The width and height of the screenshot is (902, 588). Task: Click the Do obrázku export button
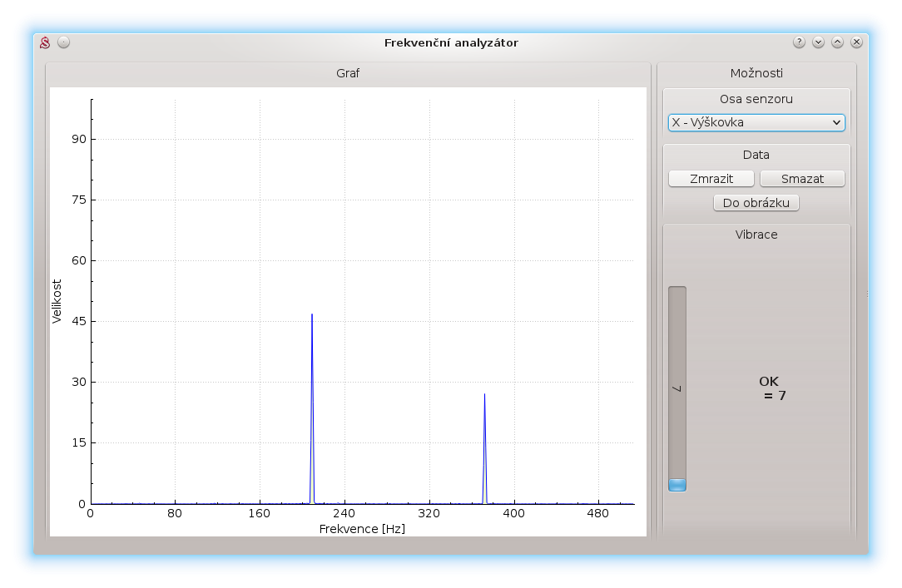(756, 203)
